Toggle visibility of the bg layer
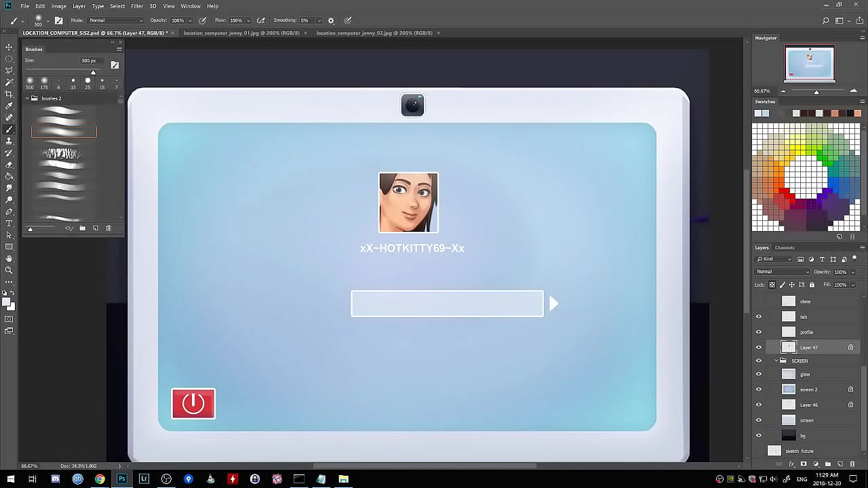Screen dimensions: 868x488 click(759, 436)
